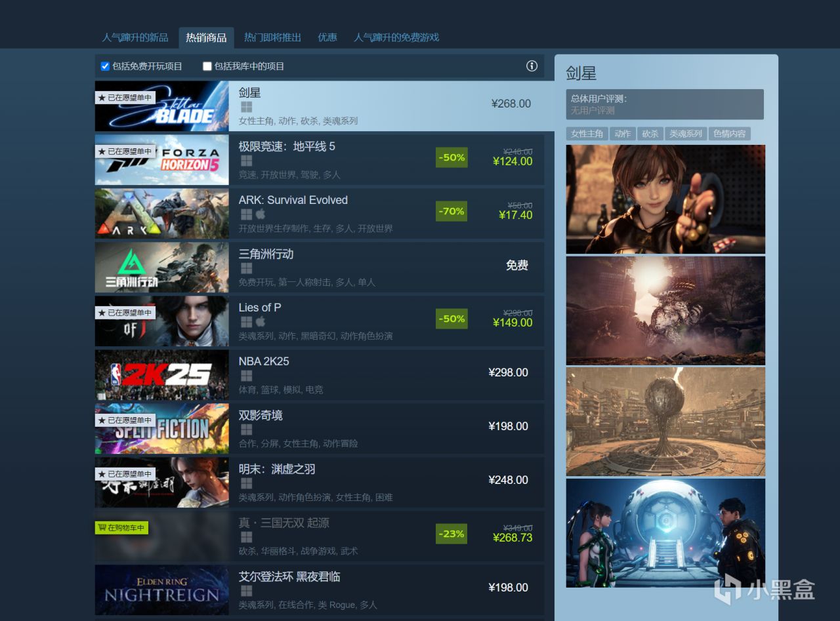Viewport: 840px width, 621px height.
Task: Open 三角洲行动 capsule image
Action: coord(162,268)
